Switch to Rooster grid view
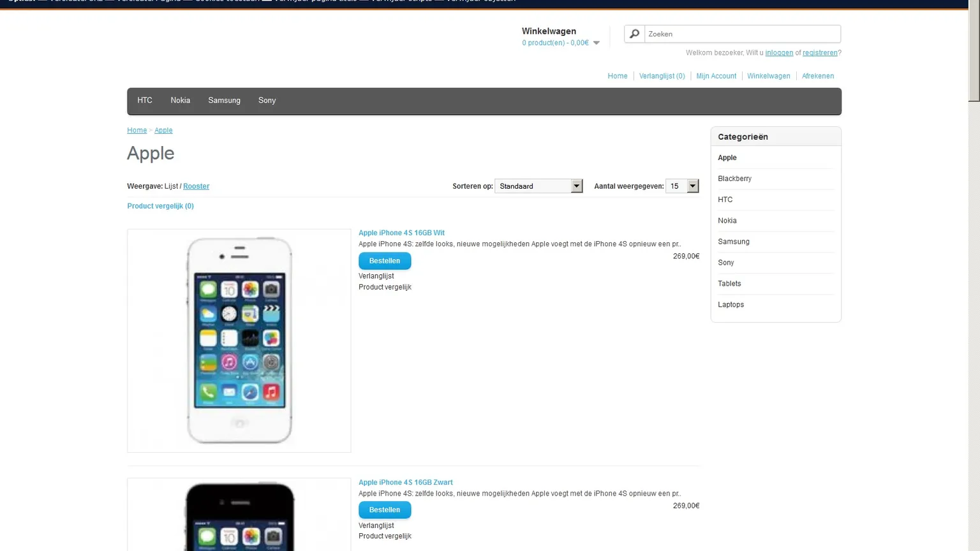Viewport: 980px width, 551px height. 196,186
